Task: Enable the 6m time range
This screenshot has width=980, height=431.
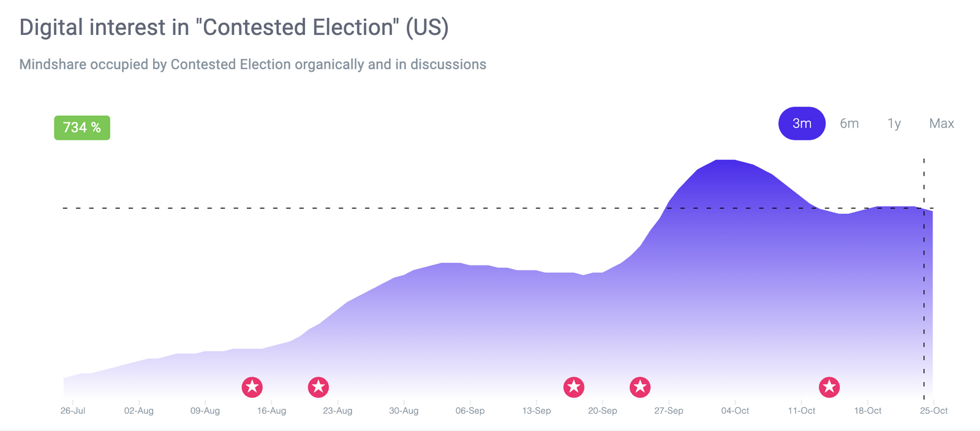Action: (x=849, y=123)
